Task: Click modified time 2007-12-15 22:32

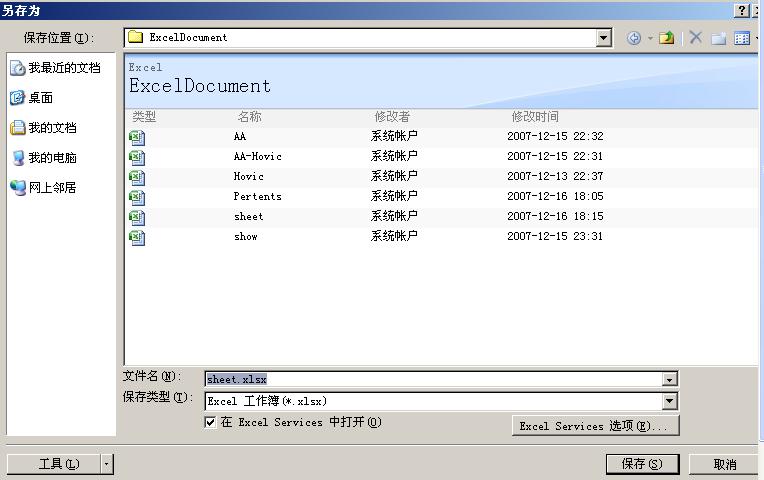Action: click(555, 136)
